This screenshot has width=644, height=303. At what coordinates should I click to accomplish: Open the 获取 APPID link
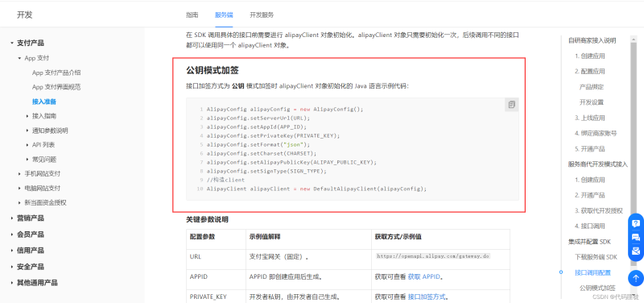[x=425, y=276]
